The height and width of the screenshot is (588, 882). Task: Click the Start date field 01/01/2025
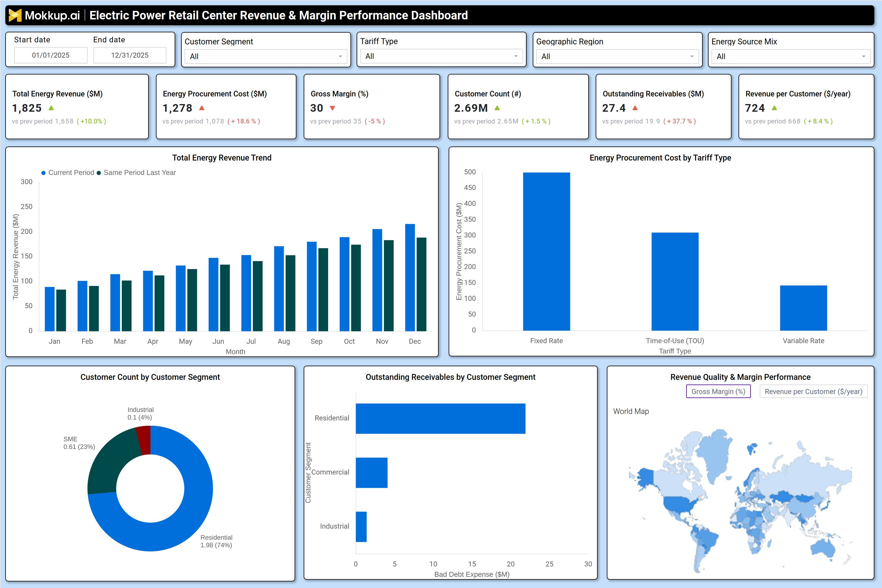tap(51, 55)
